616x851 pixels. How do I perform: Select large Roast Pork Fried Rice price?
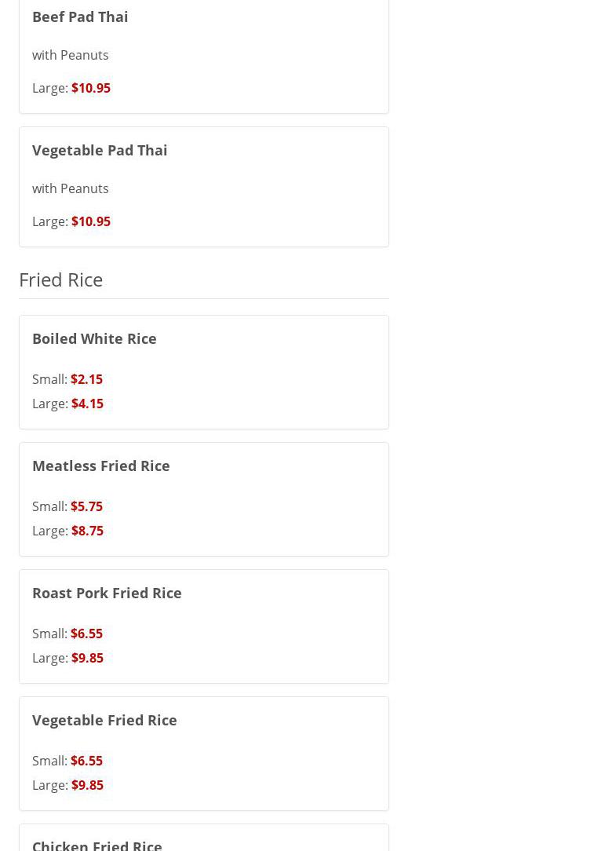tap(87, 658)
